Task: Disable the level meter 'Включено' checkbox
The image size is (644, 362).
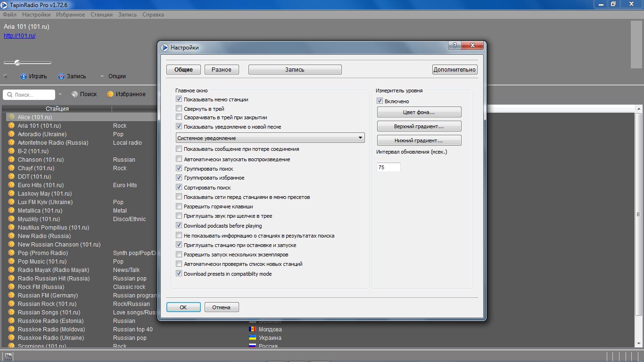Action: tap(380, 101)
